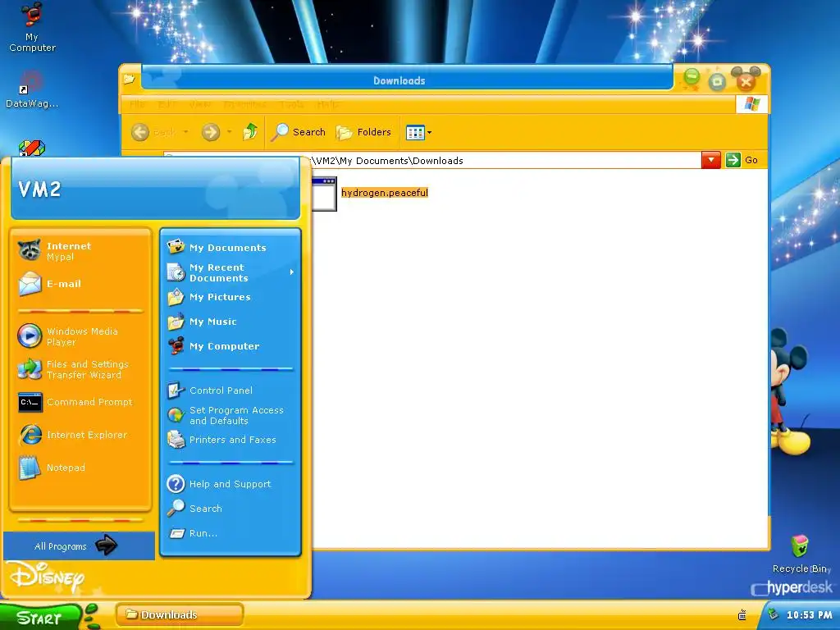The width and height of the screenshot is (840, 630).
Task: Open My Pictures folder
Action: click(x=231, y=297)
